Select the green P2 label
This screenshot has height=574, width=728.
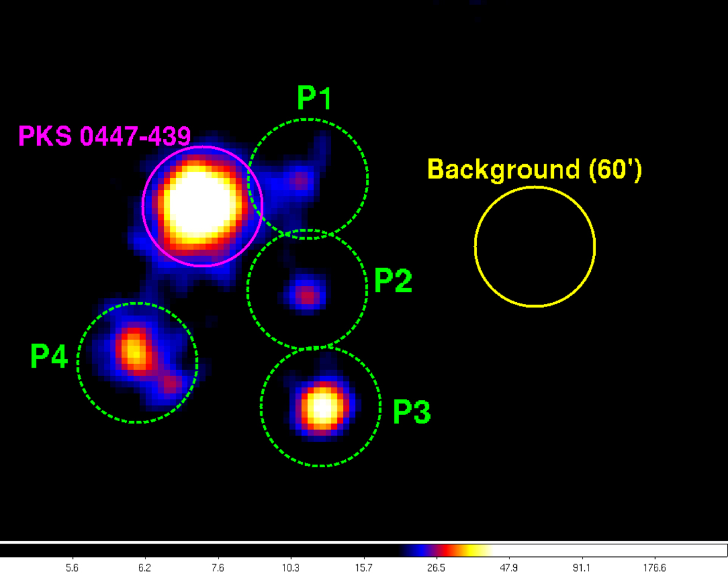[393, 281]
